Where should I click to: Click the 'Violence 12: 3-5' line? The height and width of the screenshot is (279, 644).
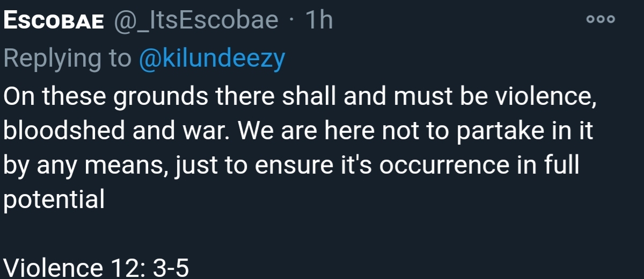click(x=97, y=267)
